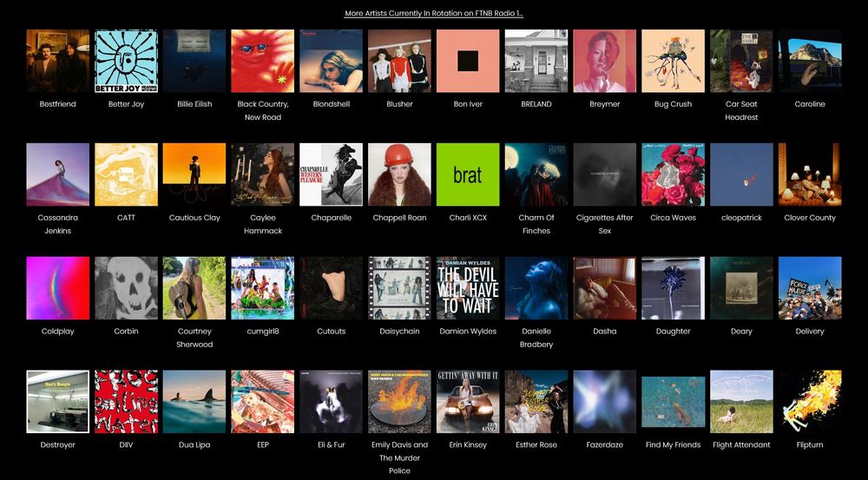This screenshot has height=480, width=868.
Task: Select the Corbin skull album cover
Action: point(126,288)
